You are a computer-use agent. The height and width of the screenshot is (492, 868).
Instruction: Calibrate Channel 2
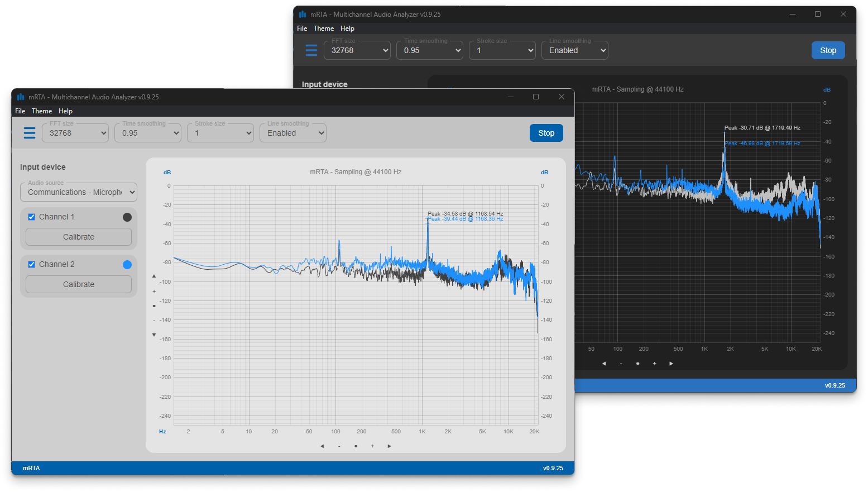point(79,284)
